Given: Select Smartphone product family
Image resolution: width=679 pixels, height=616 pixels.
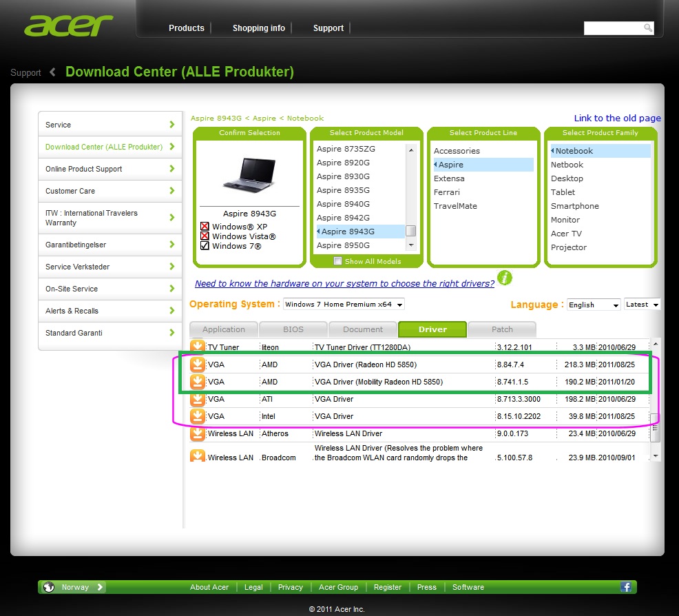Looking at the screenshot, I should point(574,206).
